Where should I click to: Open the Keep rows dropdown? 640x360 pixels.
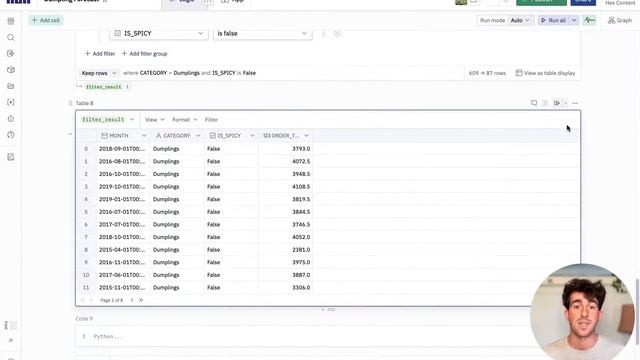tap(99, 73)
